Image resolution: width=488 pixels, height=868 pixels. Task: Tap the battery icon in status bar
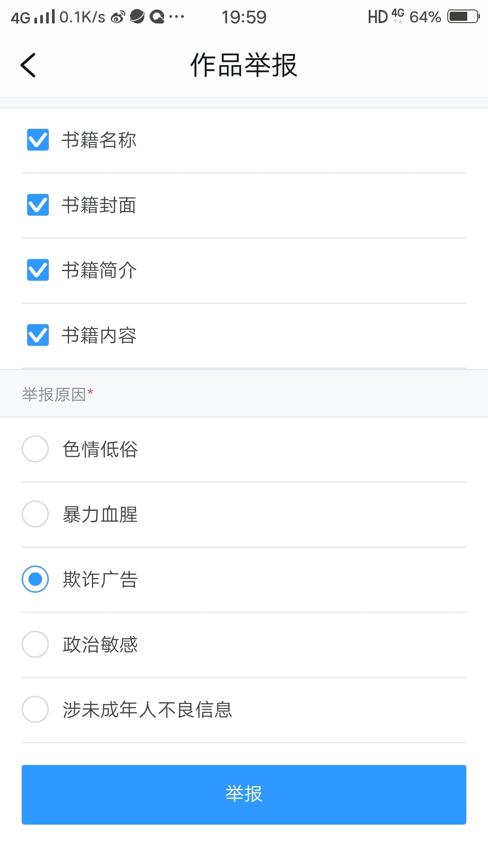pyautogui.click(x=463, y=17)
